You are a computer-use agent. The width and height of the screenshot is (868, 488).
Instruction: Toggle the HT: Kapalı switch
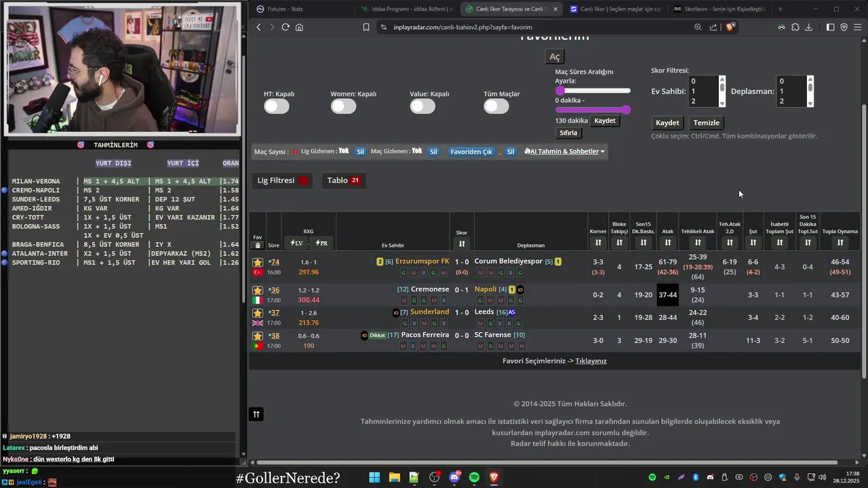point(277,106)
